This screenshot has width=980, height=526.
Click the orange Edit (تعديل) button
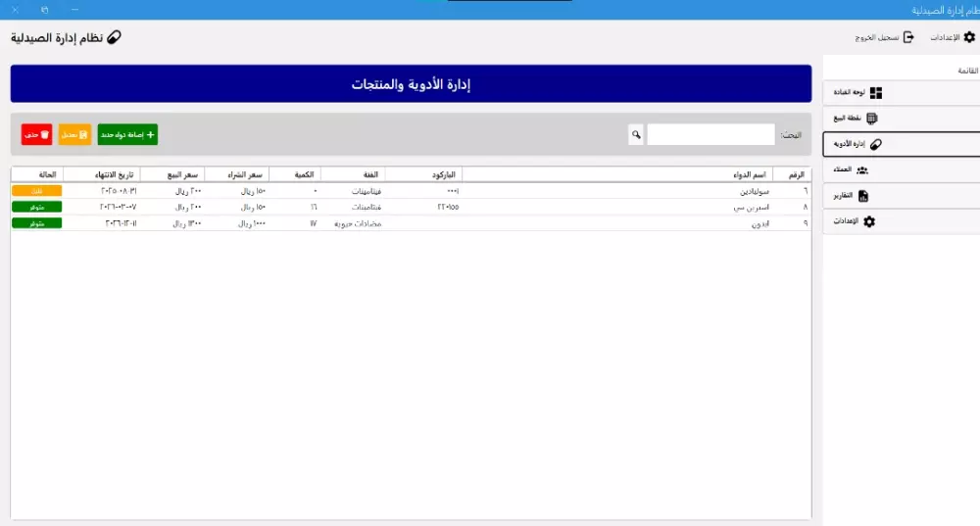(x=74, y=134)
